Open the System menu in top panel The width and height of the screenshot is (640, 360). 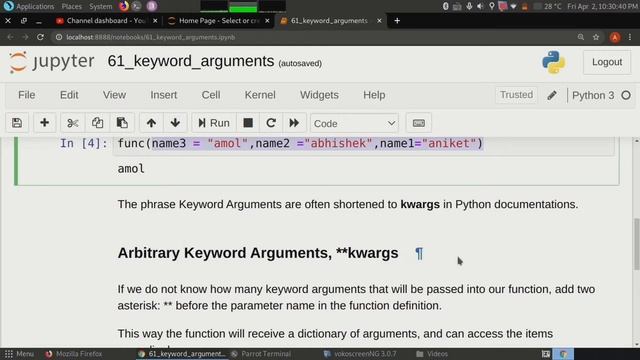tap(100, 6)
